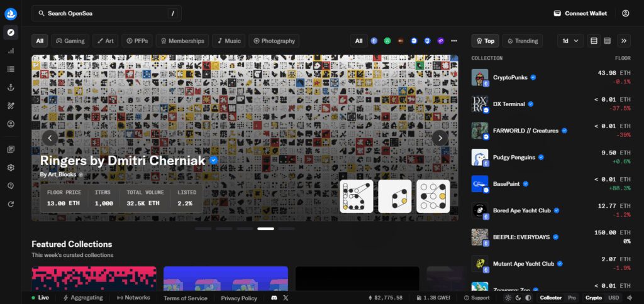Click the anchor icon in sidebar

tap(11, 87)
